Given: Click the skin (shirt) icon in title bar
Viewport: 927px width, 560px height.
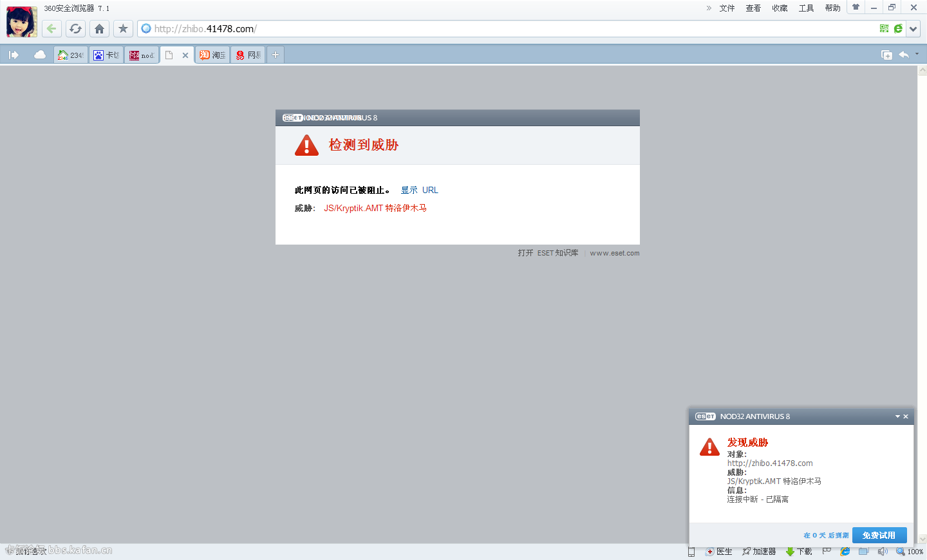Looking at the screenshot, I should point(856,8).
